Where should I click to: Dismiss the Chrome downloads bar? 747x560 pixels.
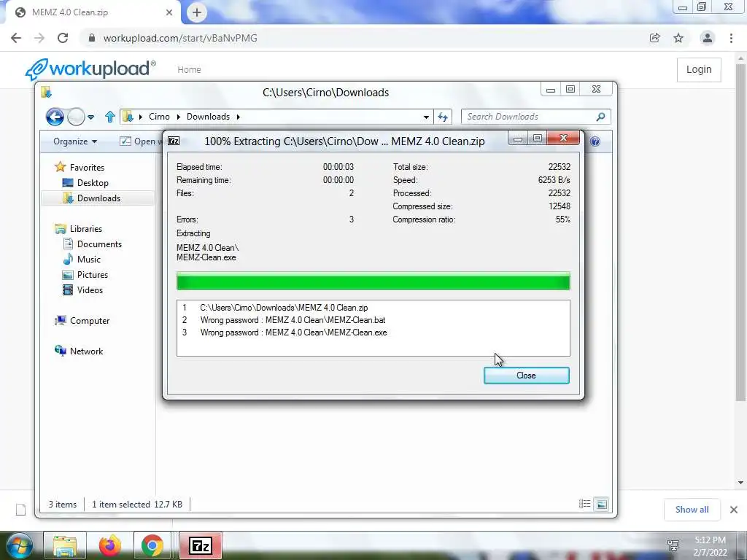click(x=734, y=510)
